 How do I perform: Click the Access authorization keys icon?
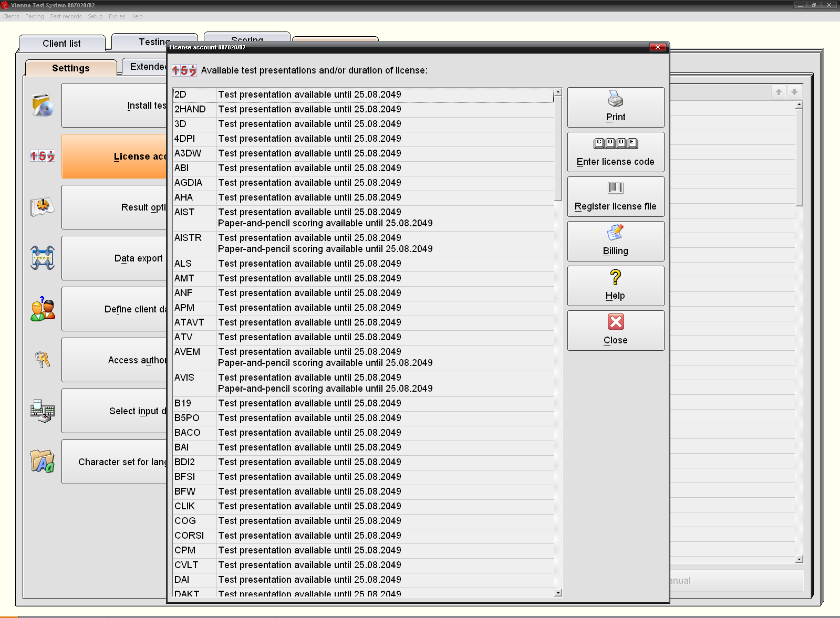[x=43, y=360]
